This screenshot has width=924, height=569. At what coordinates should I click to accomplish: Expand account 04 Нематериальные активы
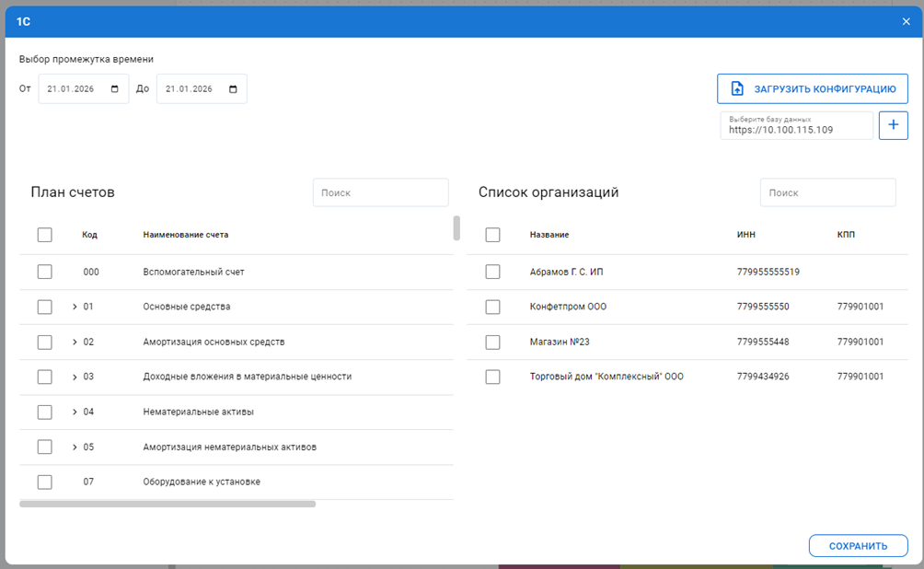click(x=75, y=412)
